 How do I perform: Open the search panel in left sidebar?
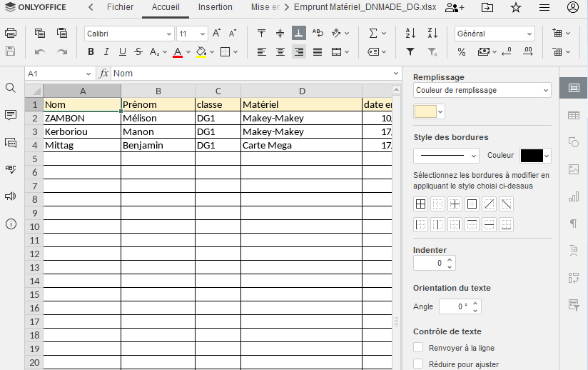coord(11,88)
